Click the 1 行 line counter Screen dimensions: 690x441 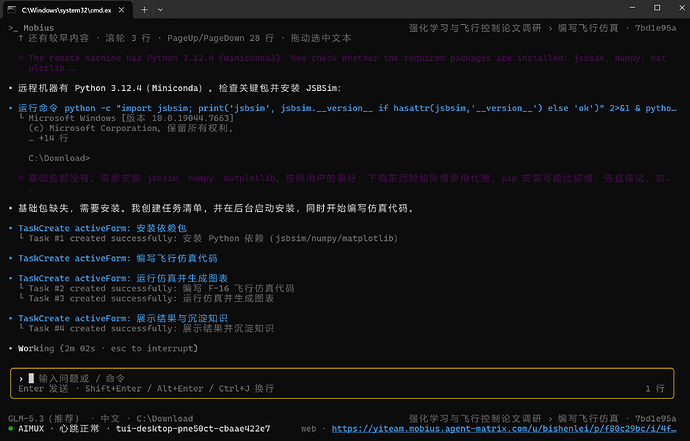coord(655,389)
